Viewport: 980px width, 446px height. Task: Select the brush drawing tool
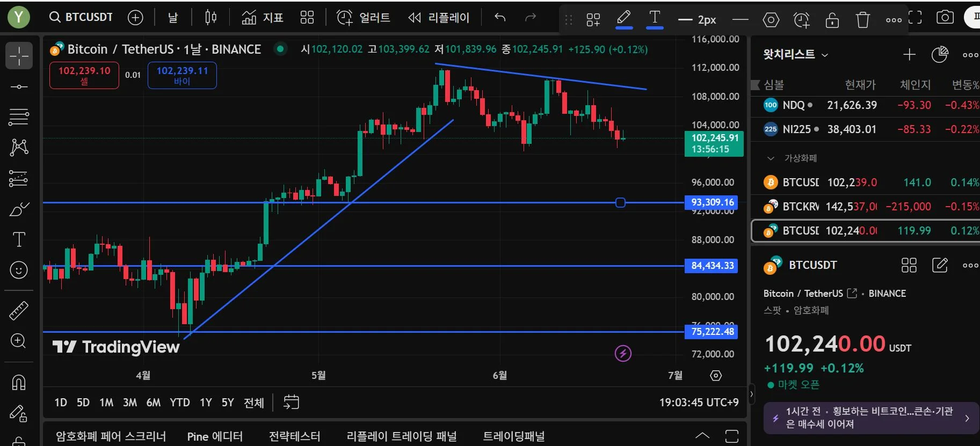click(x=19, y=209)
